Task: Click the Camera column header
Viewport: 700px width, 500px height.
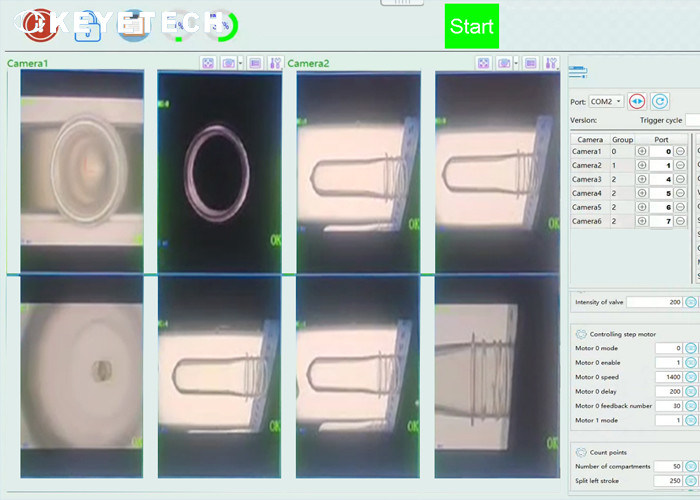Action: 590,140
